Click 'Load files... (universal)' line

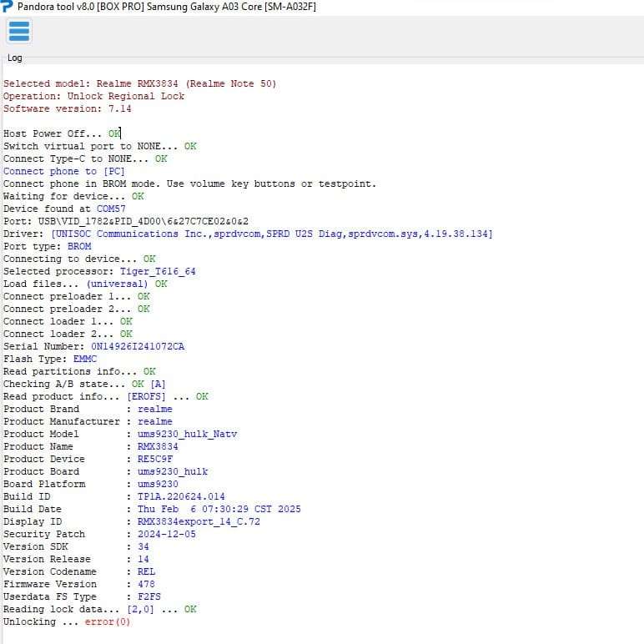85,284
